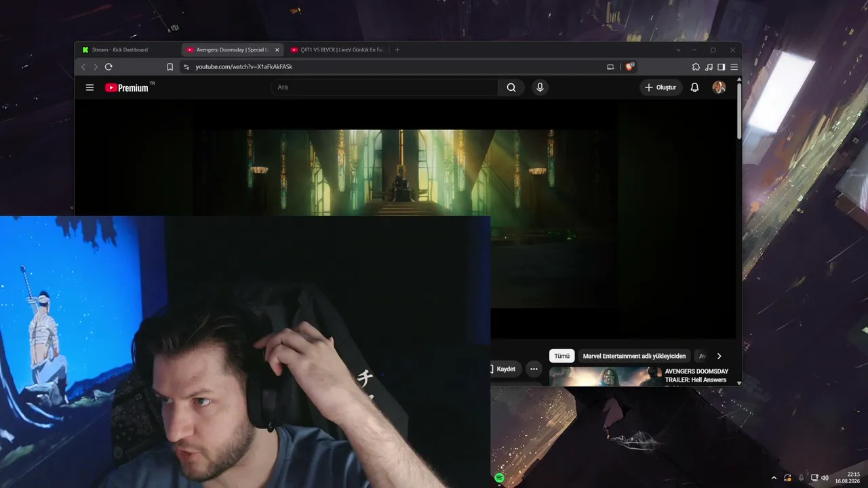Open AVENGERS DOOMSDAY TRAILER: Hell Answers video
The height and width of the screenshot is (488, 868).
696,375
